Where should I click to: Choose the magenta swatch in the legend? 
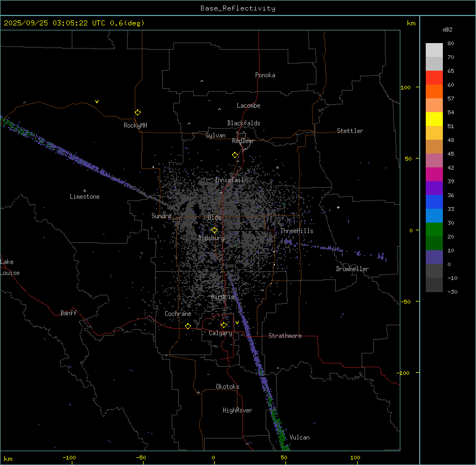[434, 174]
